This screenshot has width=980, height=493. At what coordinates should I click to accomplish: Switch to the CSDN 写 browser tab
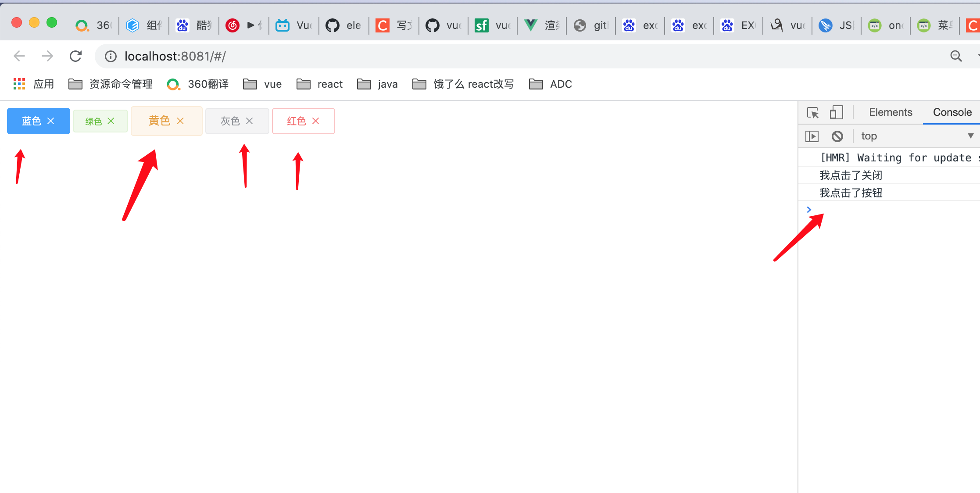[393, 25]
